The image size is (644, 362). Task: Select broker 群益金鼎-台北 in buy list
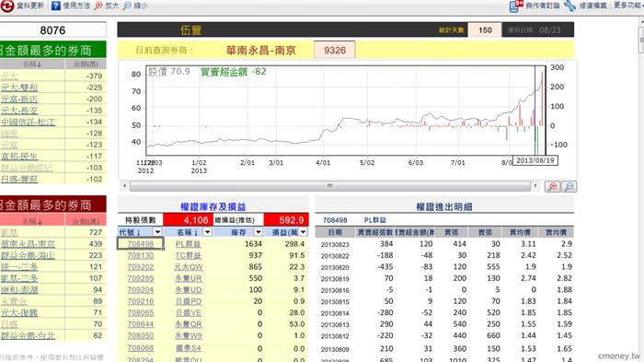(28, 336)
